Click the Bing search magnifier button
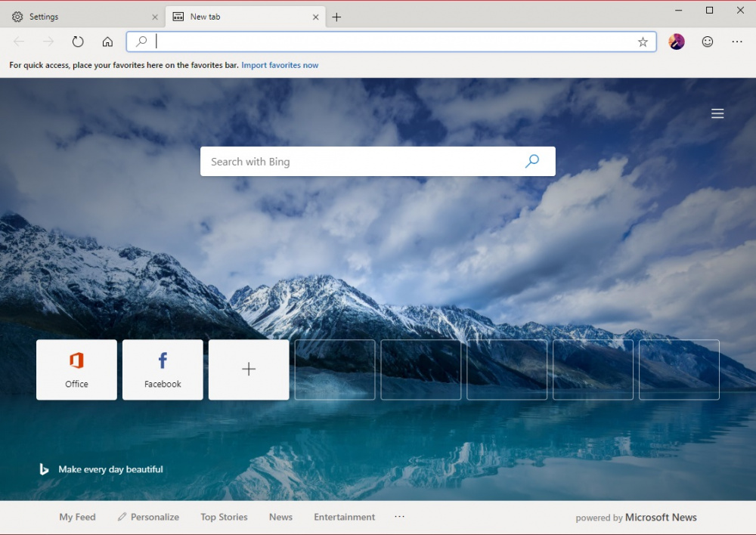The image size is (756, 535). [x=532, y=161]
